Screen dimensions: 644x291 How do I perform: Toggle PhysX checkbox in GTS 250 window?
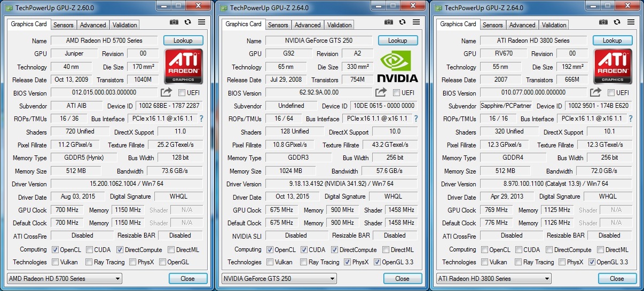348,262
